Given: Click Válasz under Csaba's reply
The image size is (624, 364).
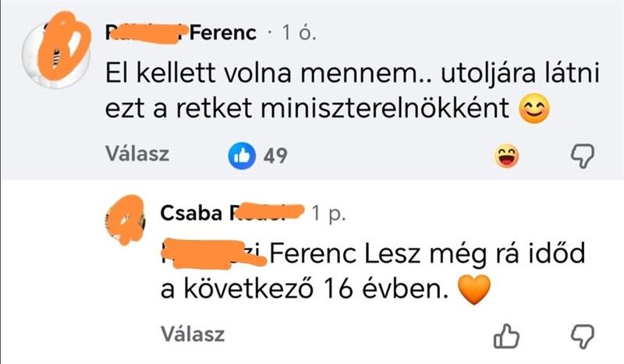Looking at the screenshot, I should (x=192, y=335).
